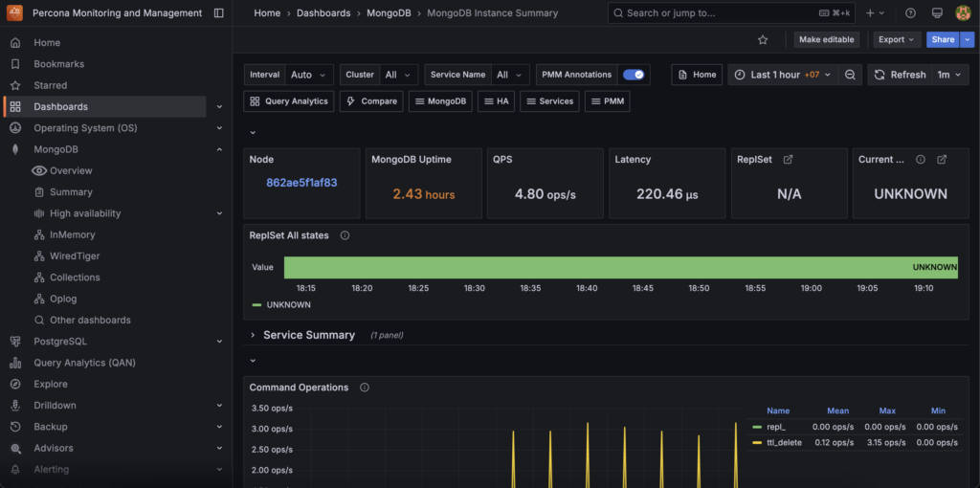
Task: Click the Backup history icon
Action: [x=15, y=427]
